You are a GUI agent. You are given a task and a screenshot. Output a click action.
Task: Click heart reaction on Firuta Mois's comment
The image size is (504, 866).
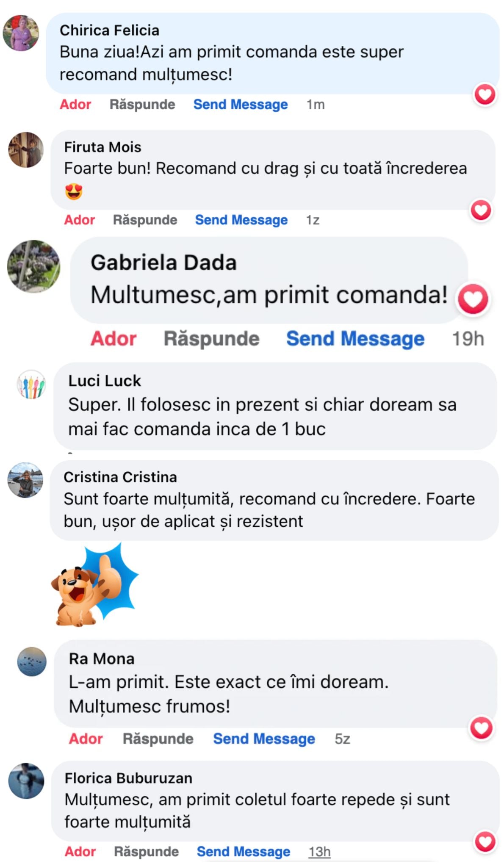pos(482,210)
